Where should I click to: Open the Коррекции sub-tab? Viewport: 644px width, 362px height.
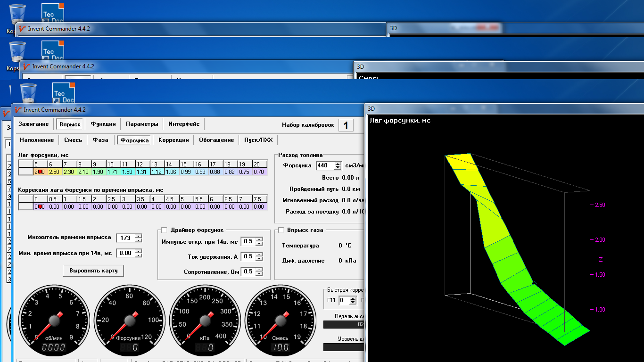click(x=173, y=140)
